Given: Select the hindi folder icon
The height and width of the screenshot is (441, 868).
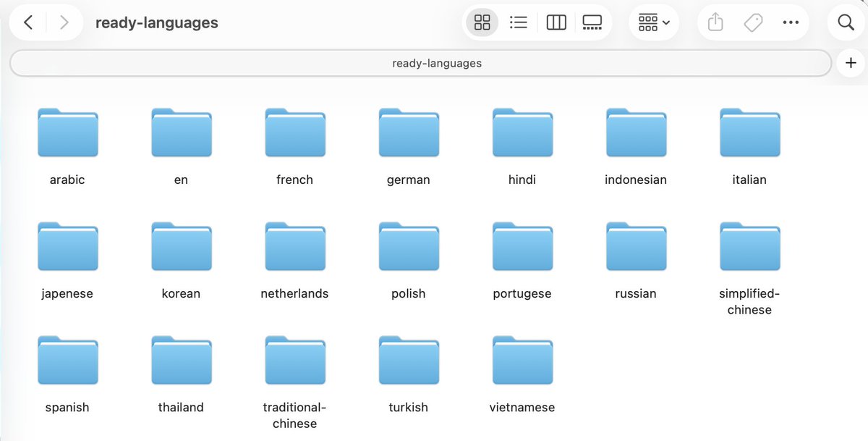Looking at the screenshot, I should tap(522, 133).
